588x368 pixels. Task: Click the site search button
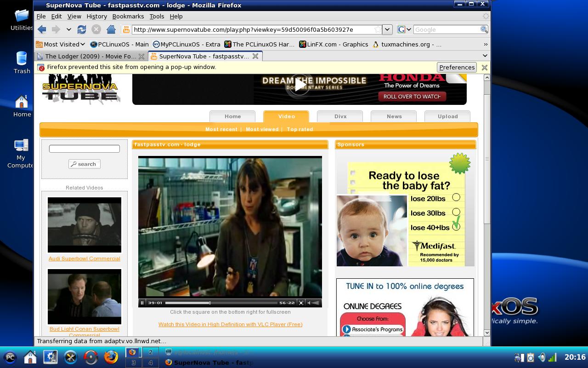[85, 164]
